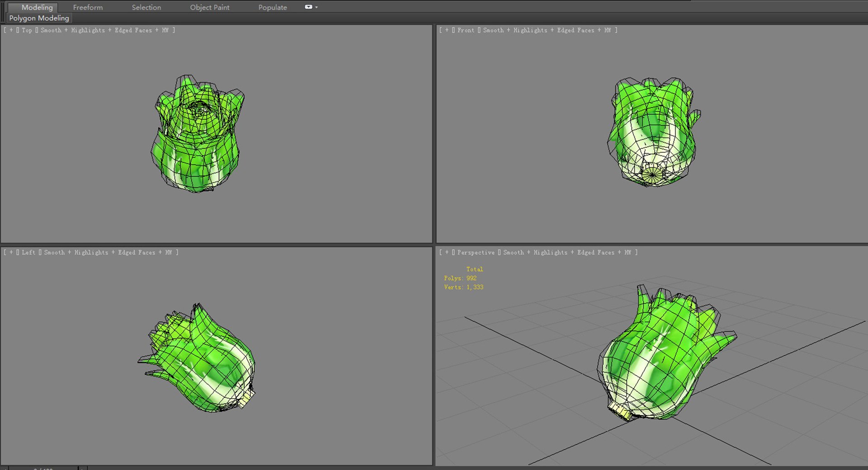This screenshot has height=470, width=868.
Task: Open the Left view name menu
Action: (28, 253)
